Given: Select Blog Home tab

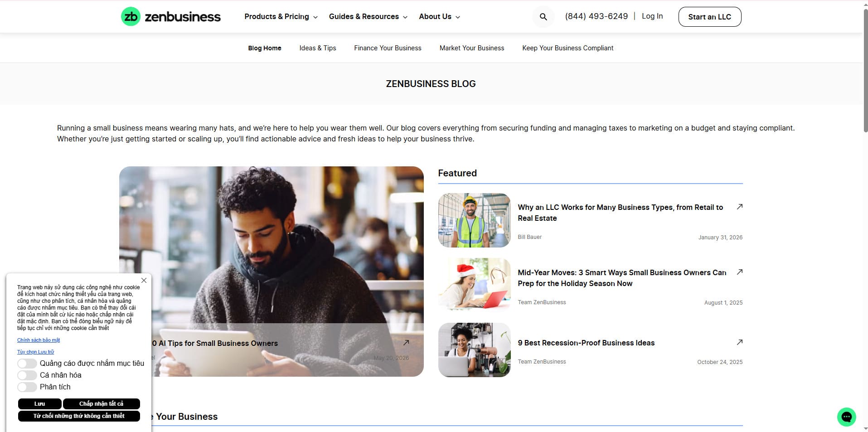Looking at the screenshot, I should coord(265,48).
